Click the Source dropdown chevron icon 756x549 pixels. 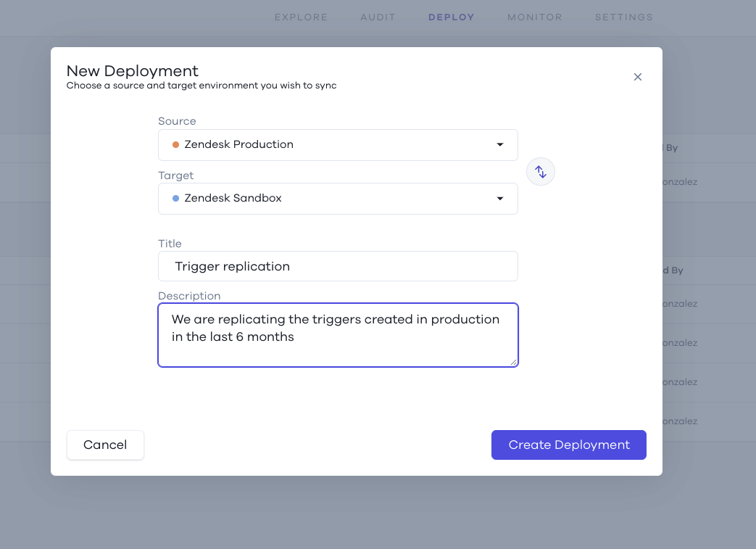point(499,144)
